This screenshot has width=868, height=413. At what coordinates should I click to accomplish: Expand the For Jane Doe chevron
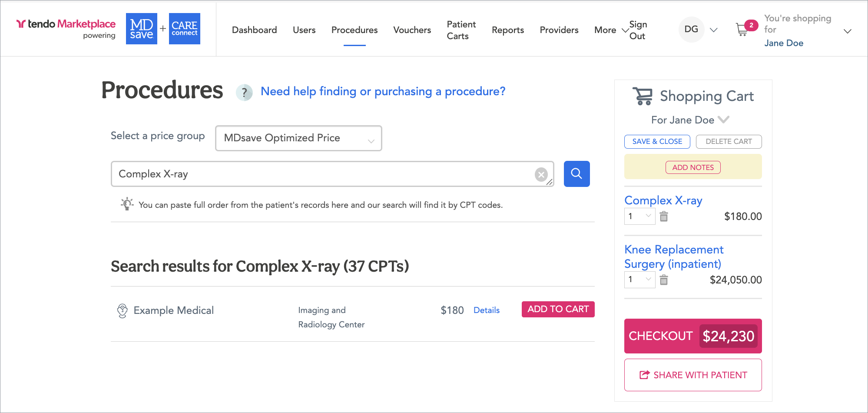(723, 120)
